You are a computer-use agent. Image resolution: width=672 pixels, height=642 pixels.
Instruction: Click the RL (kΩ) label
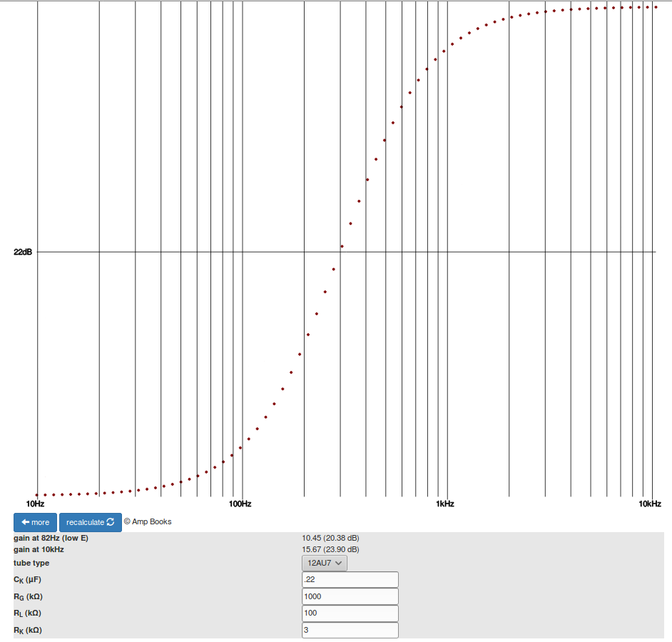point(27,613)
